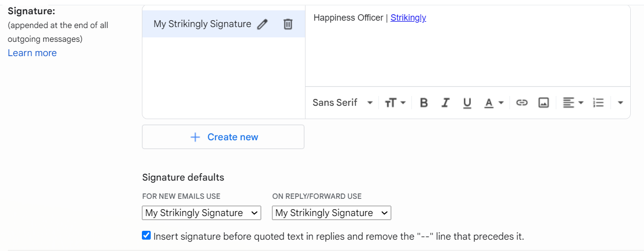Uncheck Insert signature before quoted text

pos(146,236)
